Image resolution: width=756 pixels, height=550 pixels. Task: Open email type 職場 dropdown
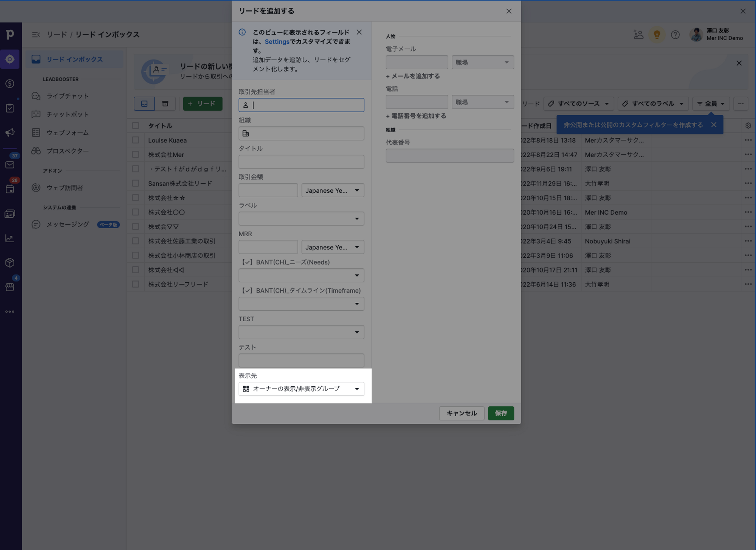[483, 62]
